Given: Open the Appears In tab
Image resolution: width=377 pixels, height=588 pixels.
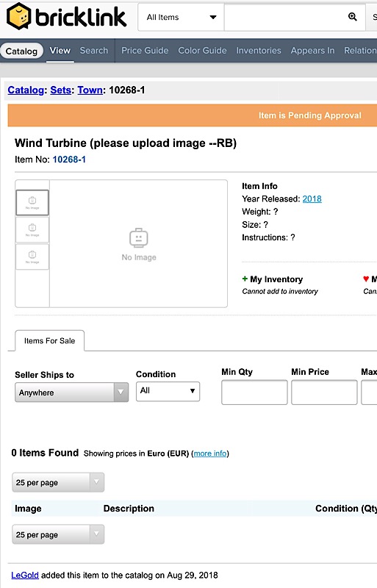Looking at the screenshot, I should (312, 51).
